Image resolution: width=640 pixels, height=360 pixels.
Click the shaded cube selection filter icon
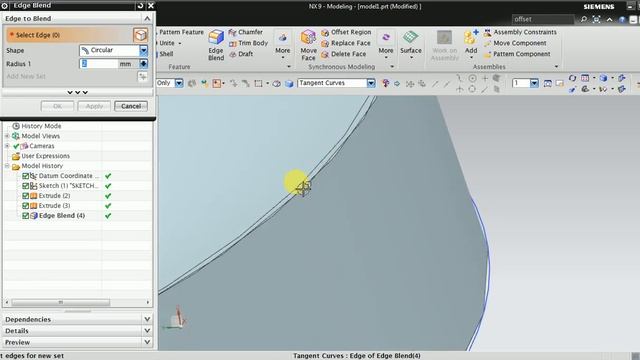(289, 83)
